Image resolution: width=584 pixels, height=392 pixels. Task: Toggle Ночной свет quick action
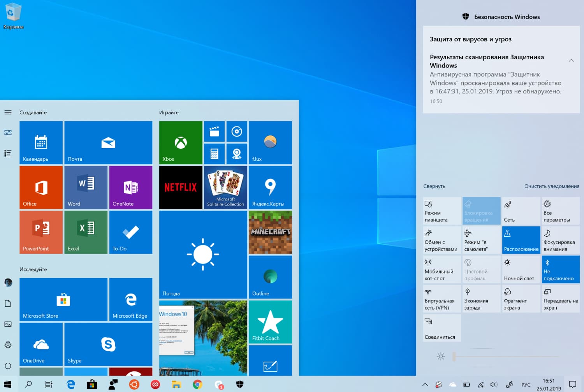pos(521,269)
